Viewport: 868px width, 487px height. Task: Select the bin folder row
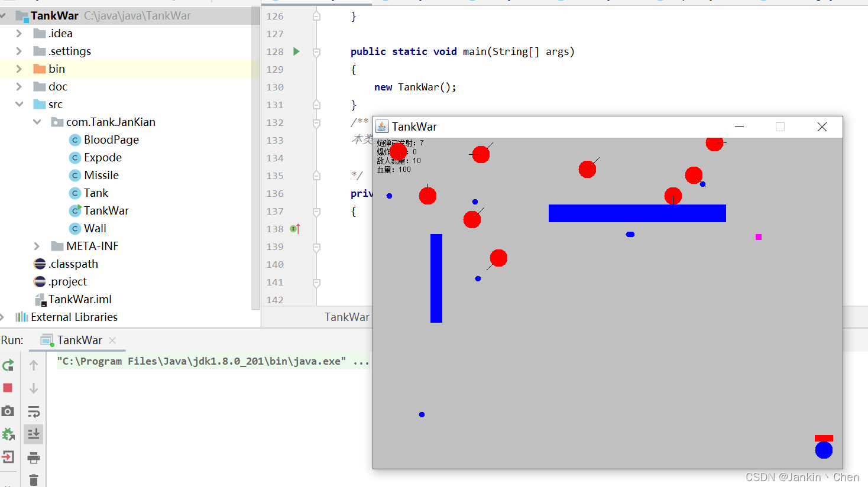pos(125,69)
